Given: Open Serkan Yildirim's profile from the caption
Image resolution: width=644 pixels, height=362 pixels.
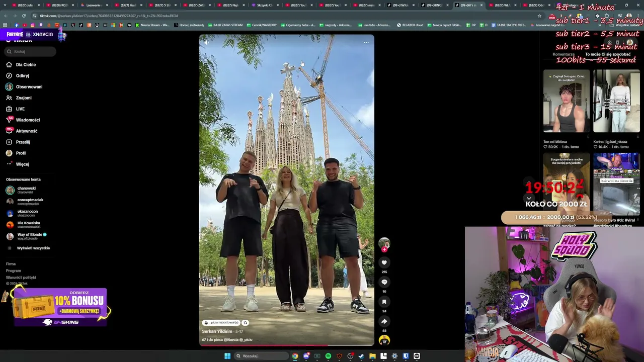Looking at the screenshot, I should (x=217, y=331).
